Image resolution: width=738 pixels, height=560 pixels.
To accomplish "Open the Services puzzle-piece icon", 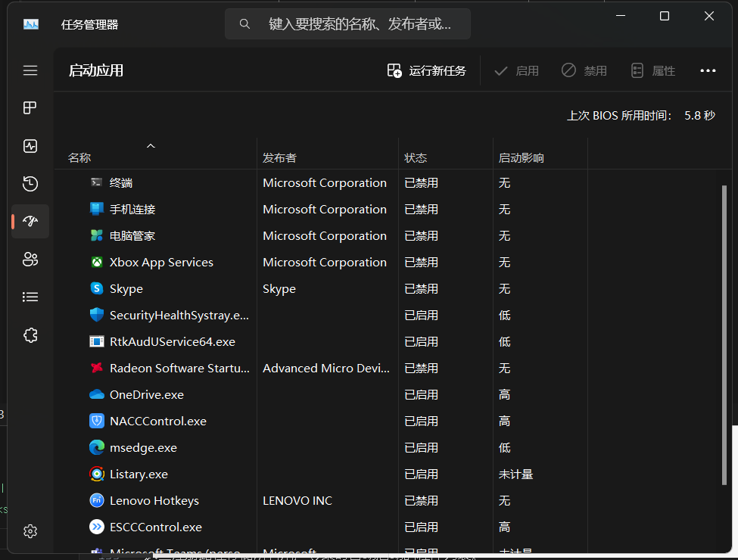I will pos(30,335).
